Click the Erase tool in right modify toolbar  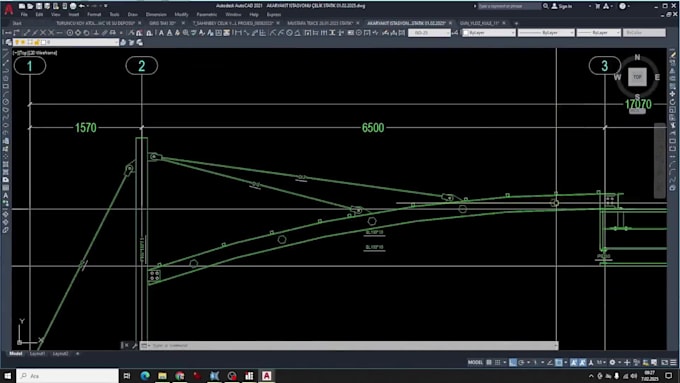(x=673, y=55)
